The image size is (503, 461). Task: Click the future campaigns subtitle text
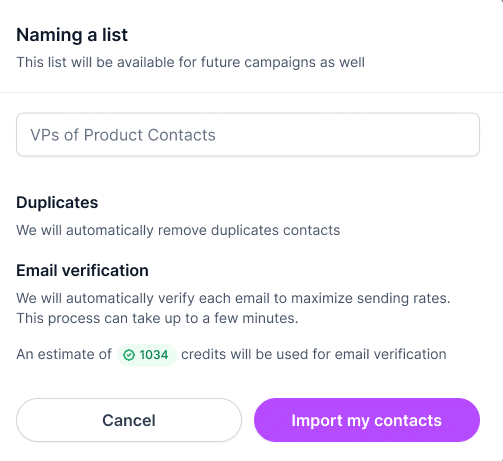[190, 62]
